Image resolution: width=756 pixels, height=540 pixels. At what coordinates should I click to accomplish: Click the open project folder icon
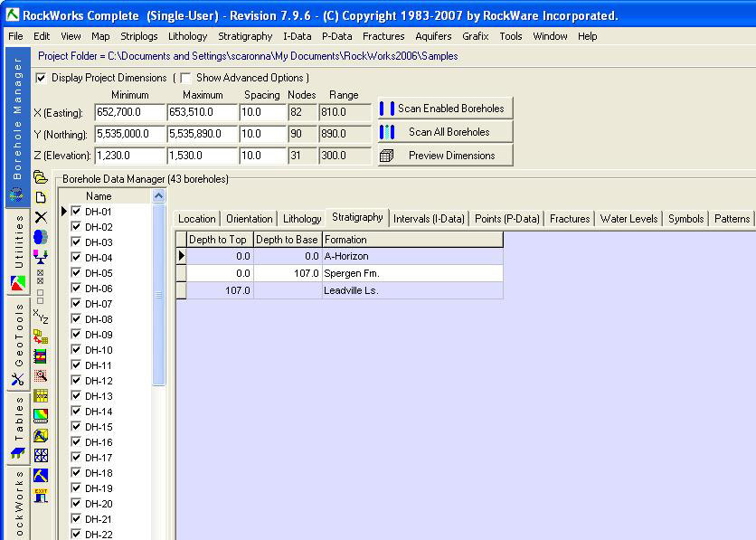41,177
